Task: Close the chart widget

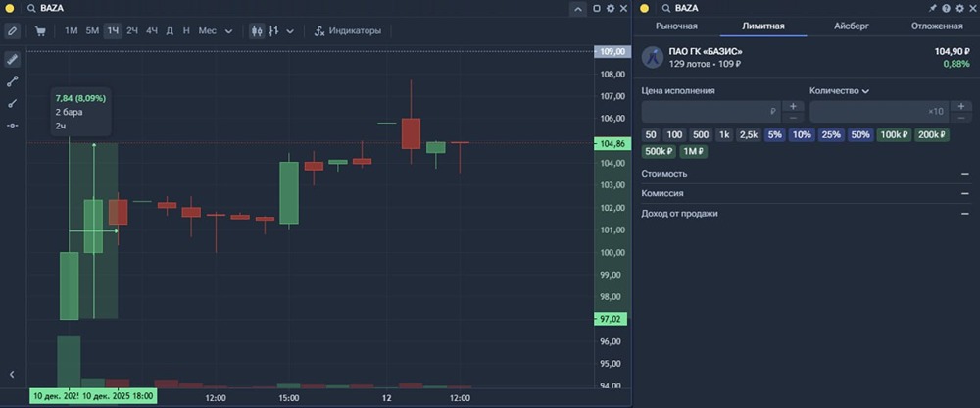Action: click(x=623, y=8)
